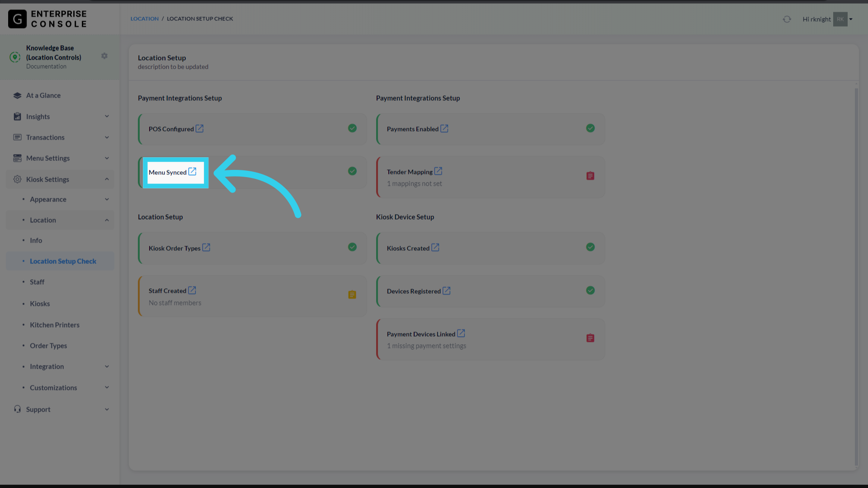This screenshot has height=488, width=868.
Task: Expand the Customizations submenu chevron
Action: tap(107, 387)
